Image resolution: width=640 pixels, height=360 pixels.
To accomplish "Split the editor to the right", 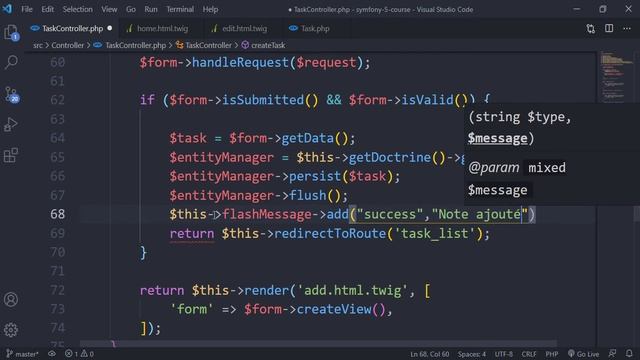I will pos(609,29).
